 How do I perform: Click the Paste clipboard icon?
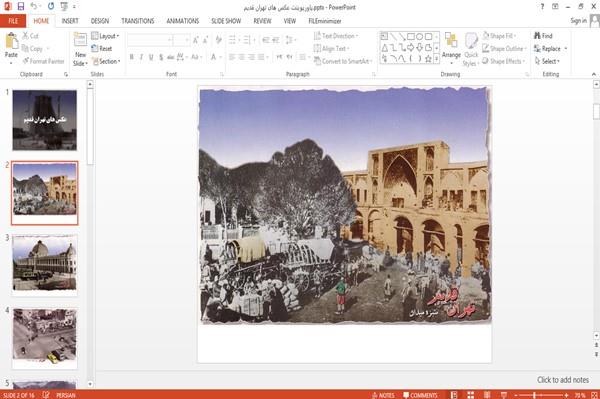[x=11, y=41]
